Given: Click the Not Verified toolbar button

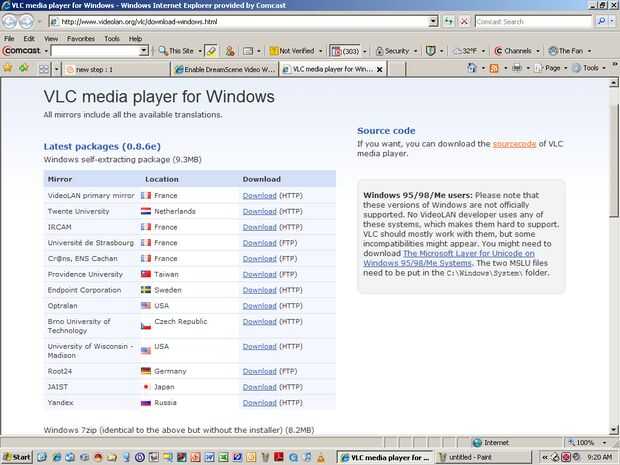Looking at the screenshot, I should pyautogui.click(x=291, y=51).
